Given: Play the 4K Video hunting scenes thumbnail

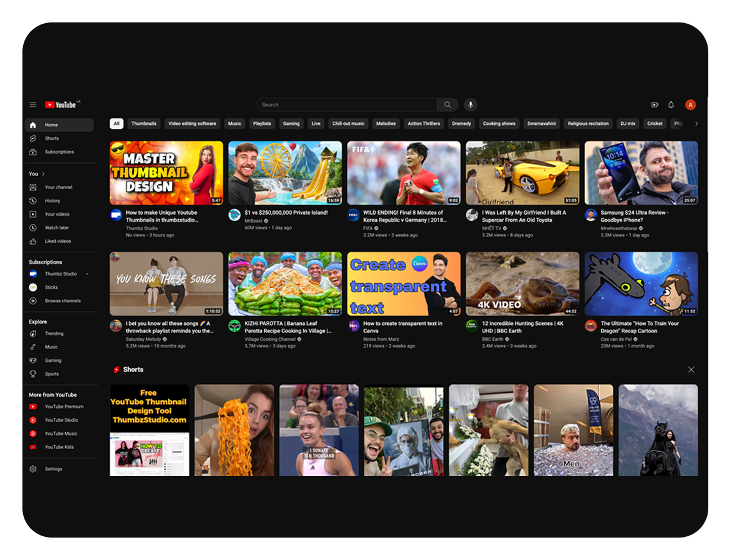Looking at the screenshot, I should (522, 284).
